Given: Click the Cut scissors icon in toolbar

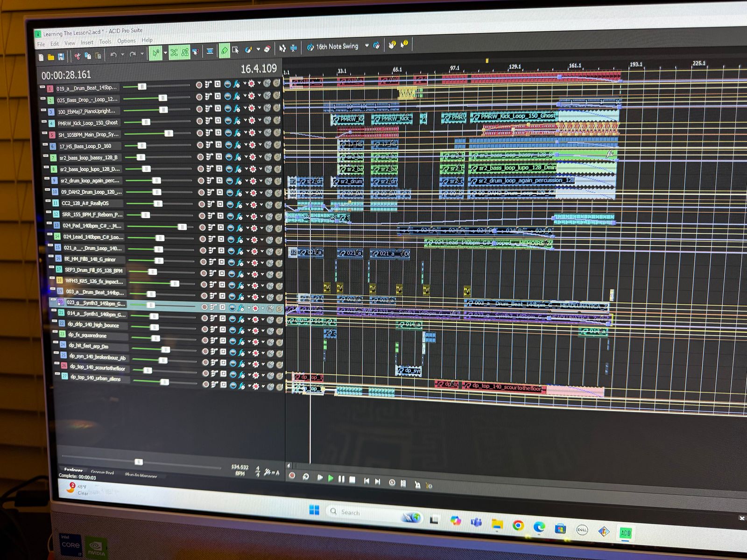Looking at the screenshot, I should (77, 56).
